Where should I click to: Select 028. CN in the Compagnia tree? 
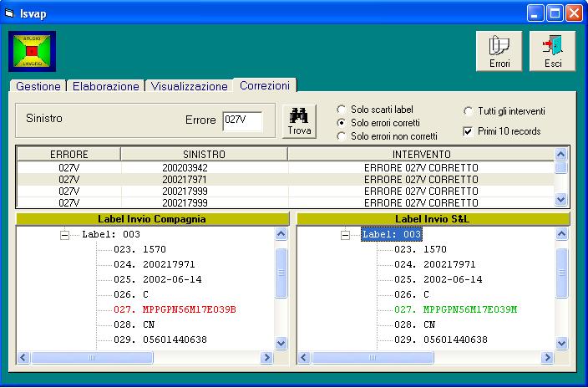[134, 324]
